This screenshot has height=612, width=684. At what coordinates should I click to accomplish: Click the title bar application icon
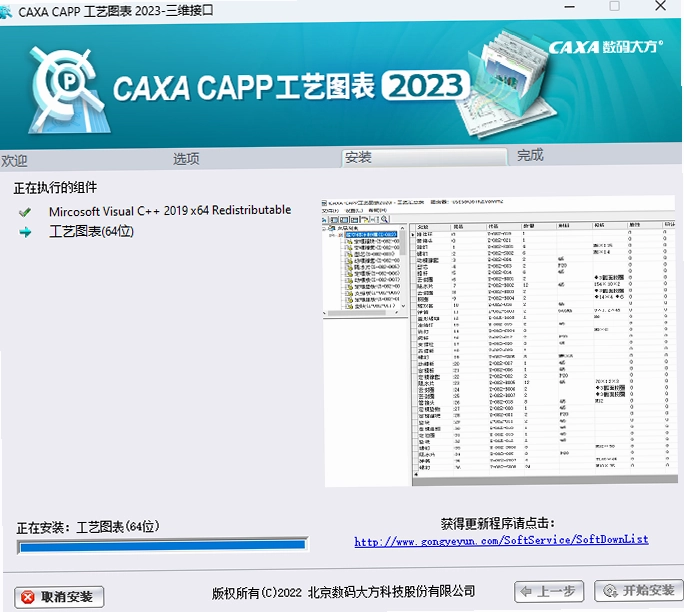tap(5, 12)
